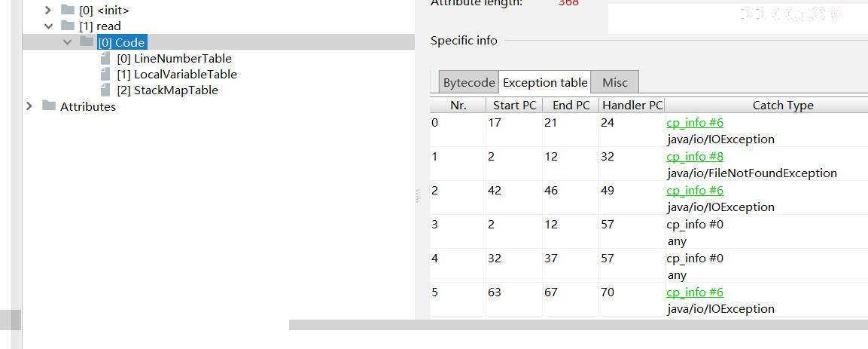Click the StackMapTable file icon
Screen dimensions: 868x349
pos(105,90)
